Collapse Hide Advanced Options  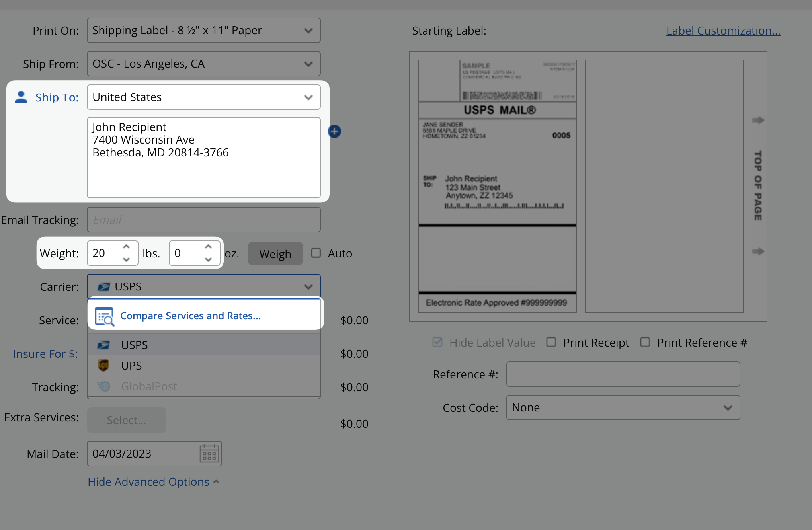coord(153,481)
